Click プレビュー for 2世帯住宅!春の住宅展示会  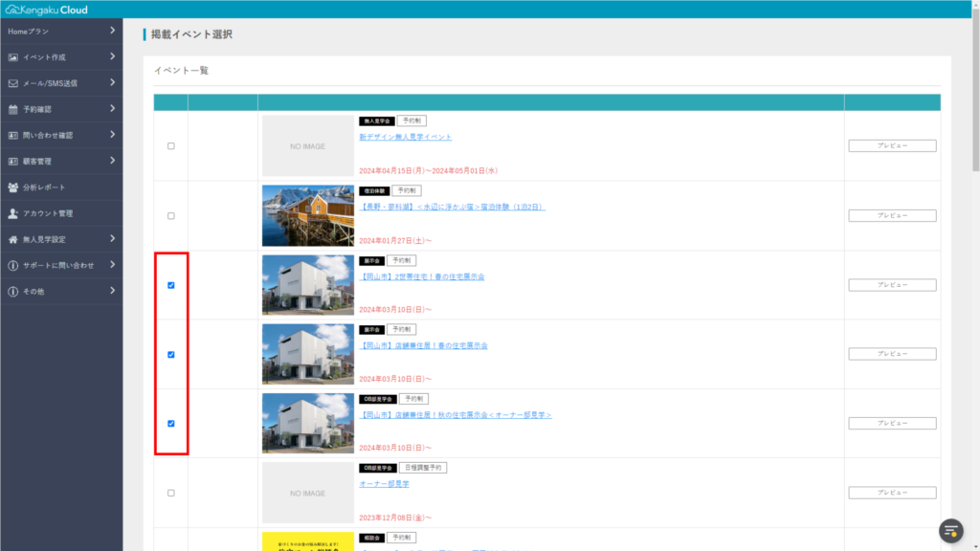coord(892,285)
